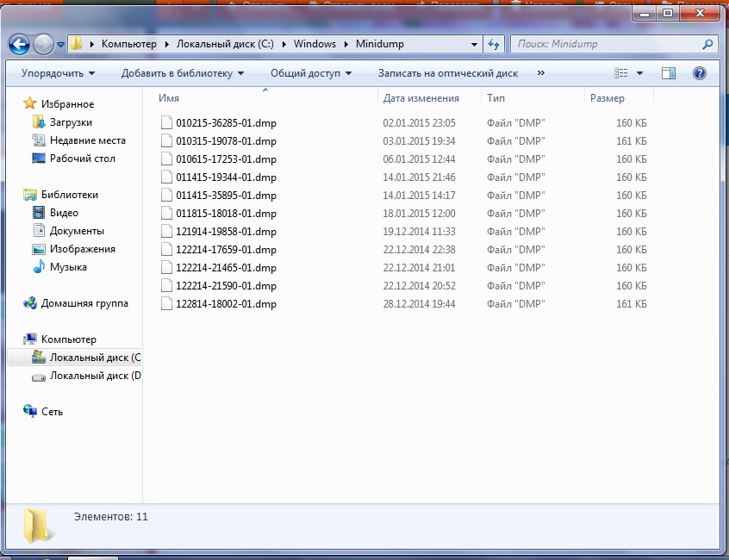Open Help with the question mark icon
The image size is (729, 560).
click(x=699, y=73)
